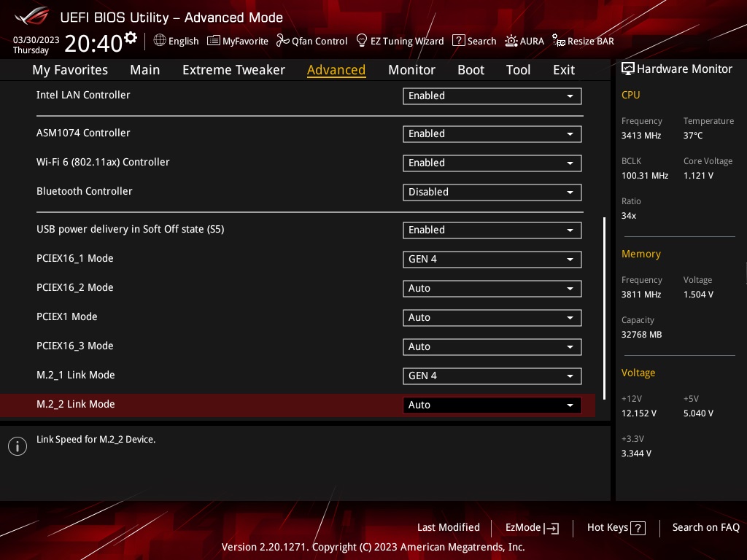Viewport: 747px width, 560px height.
Task: Switch to Monitor tab
Action: [x=411, y=70]
